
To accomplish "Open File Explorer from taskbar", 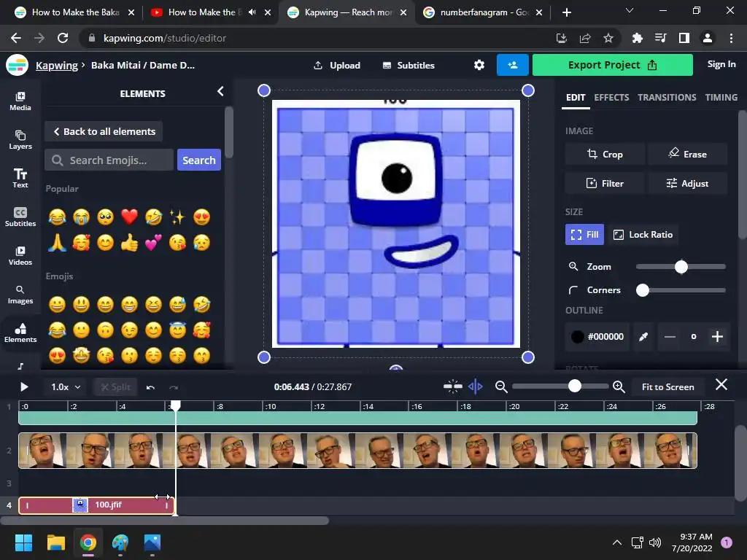I will 56,542.
